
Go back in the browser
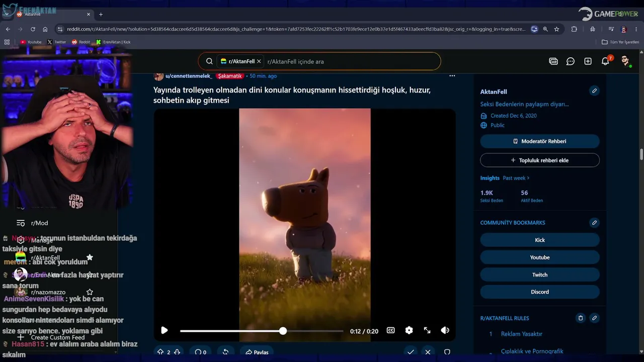point(8,29)
